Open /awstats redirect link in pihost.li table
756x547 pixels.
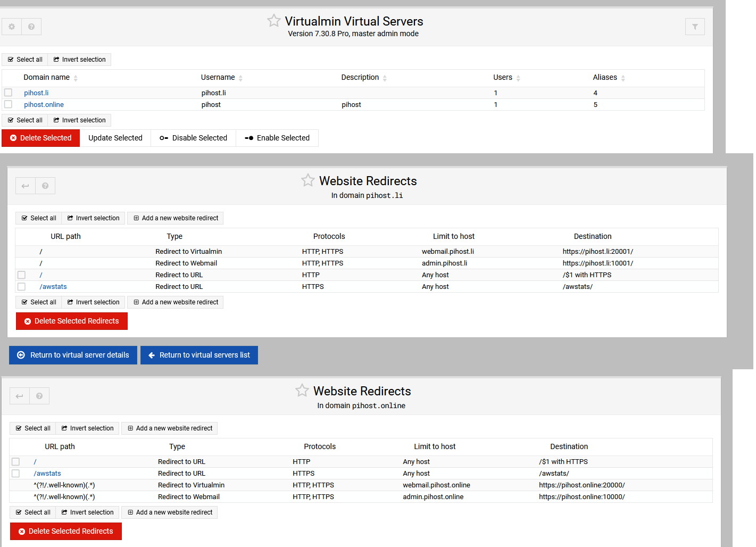pos(53,287)
